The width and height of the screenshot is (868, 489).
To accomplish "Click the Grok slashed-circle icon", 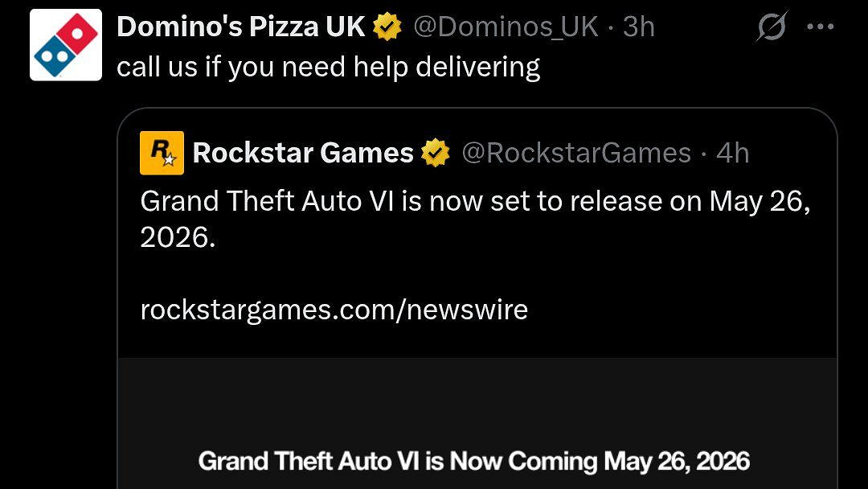I will (772, 28).
